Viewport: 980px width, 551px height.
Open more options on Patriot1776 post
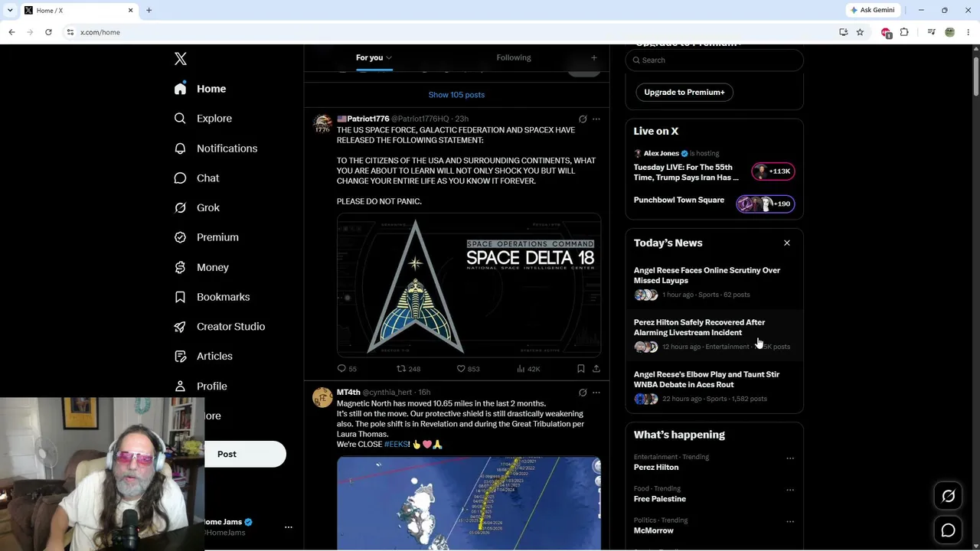pyautogui.click(x=596, y=119)
